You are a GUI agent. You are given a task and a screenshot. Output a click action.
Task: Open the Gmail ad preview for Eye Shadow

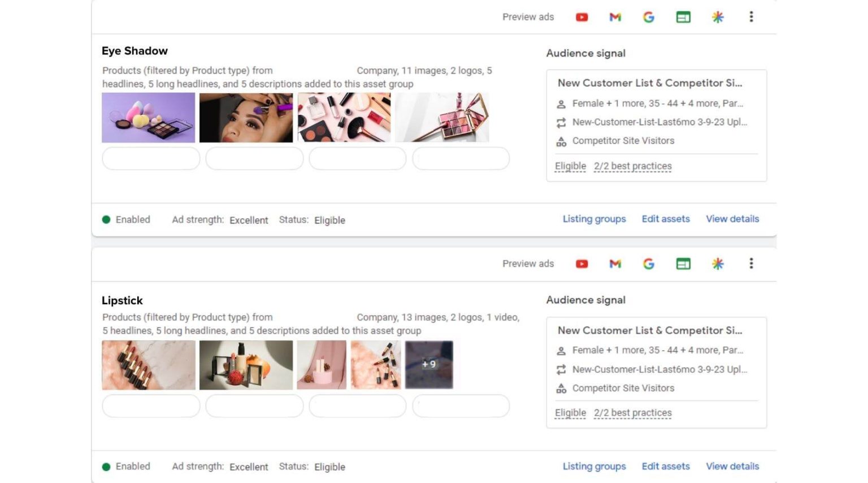(x=615, y=17)
